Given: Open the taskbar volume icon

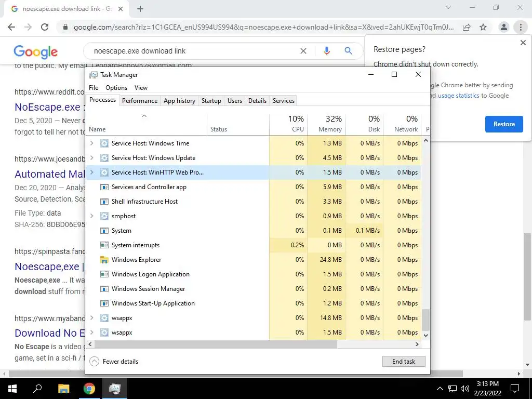Looking at the screenshot, I should click(465, 389).
